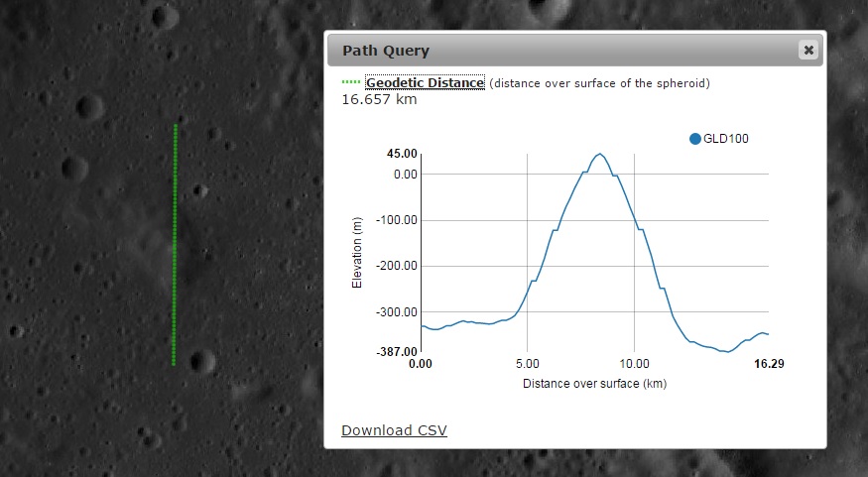The height and width of the screenshot is (477, 868).
Task: Click the blue GLD100 legend dot
Action: [x=694, y=139]
